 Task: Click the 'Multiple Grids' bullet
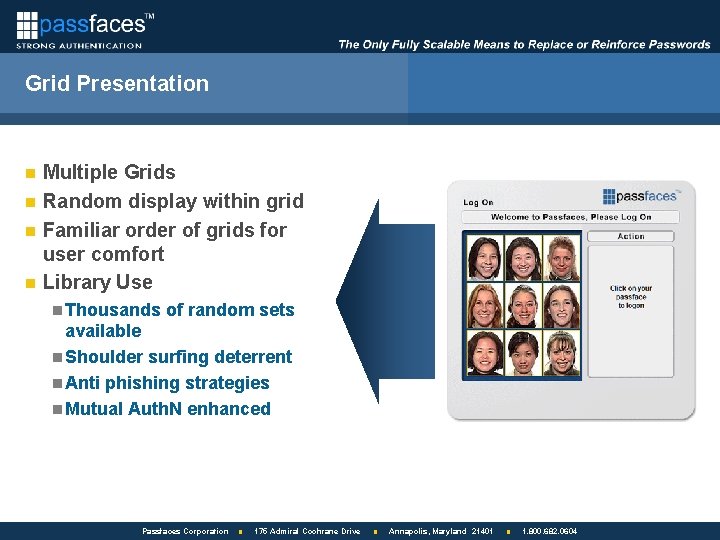click(x=109, y=172)
